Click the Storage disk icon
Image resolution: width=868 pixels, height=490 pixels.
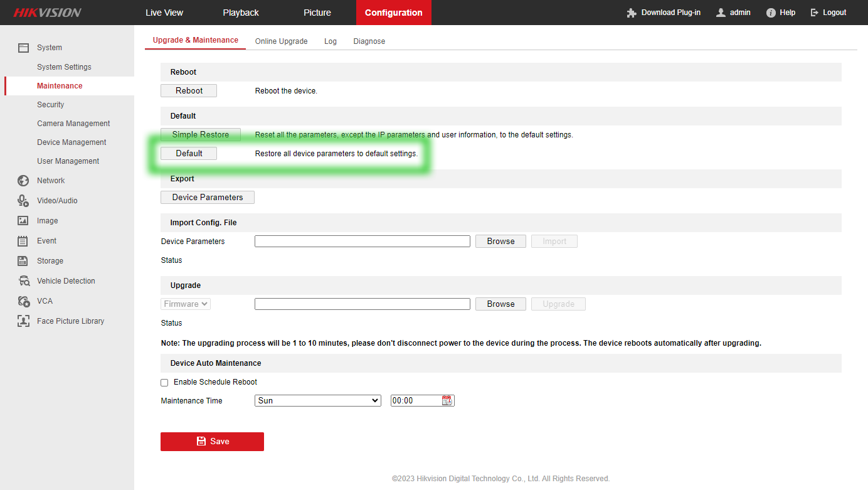(x=23, y=261)
